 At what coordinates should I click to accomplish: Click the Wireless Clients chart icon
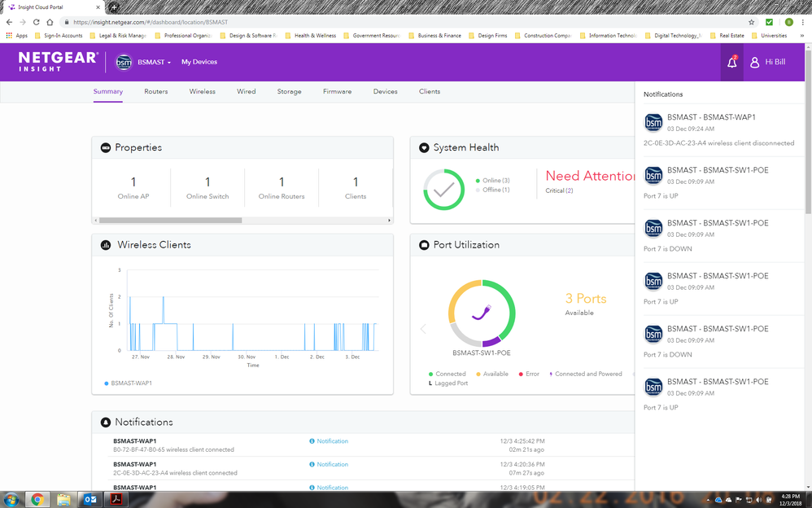[106, 245]
